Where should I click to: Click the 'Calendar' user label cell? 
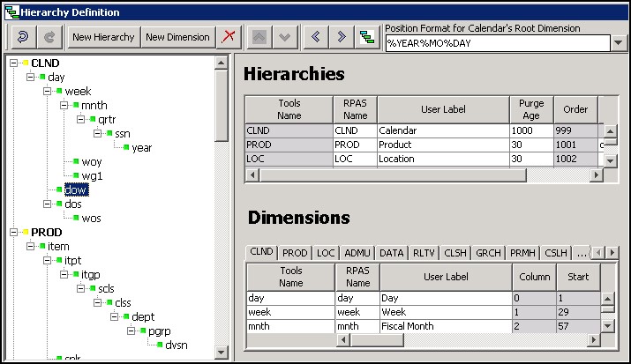point(443,130)
